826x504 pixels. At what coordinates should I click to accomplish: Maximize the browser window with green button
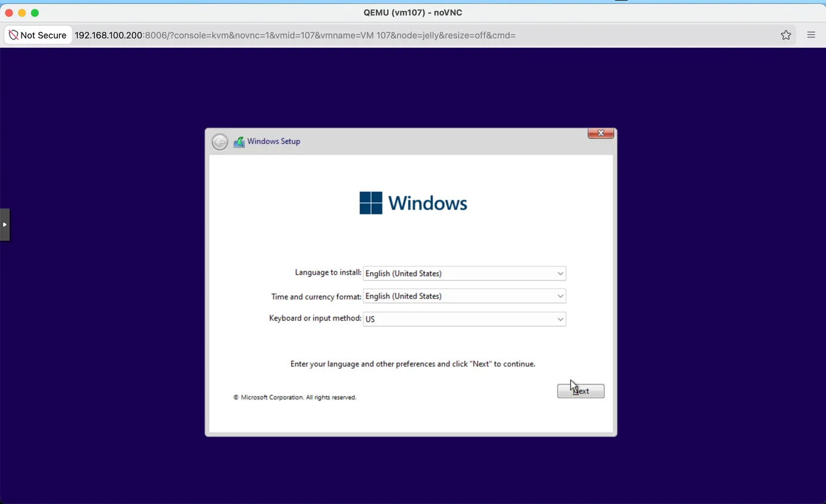tap(35, 13)
